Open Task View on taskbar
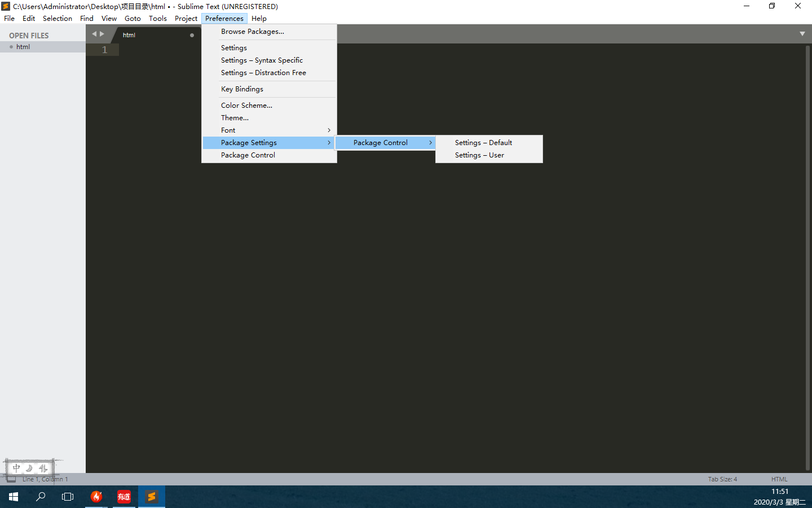 pos(68,497)
